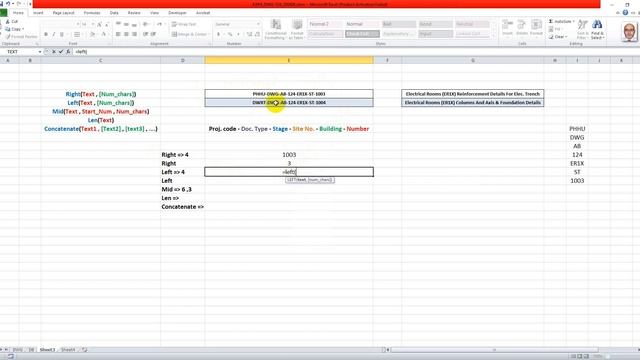Select the column G header
The width and height of the screenshot is (640, 360).
point(473,60)
